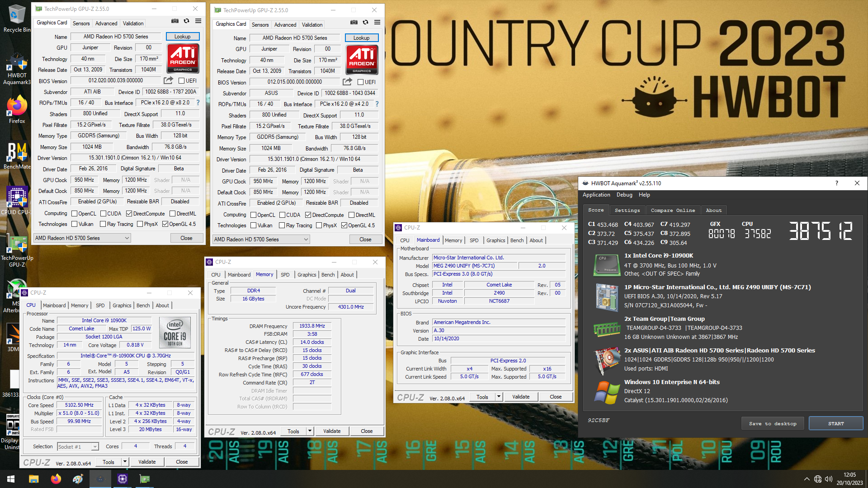This screenshot has width=868, height=488.
Task: Toggle OpenGL 4.5 checkbox in ATI AIB GPU-Z window
Action: tap(165, 224)
